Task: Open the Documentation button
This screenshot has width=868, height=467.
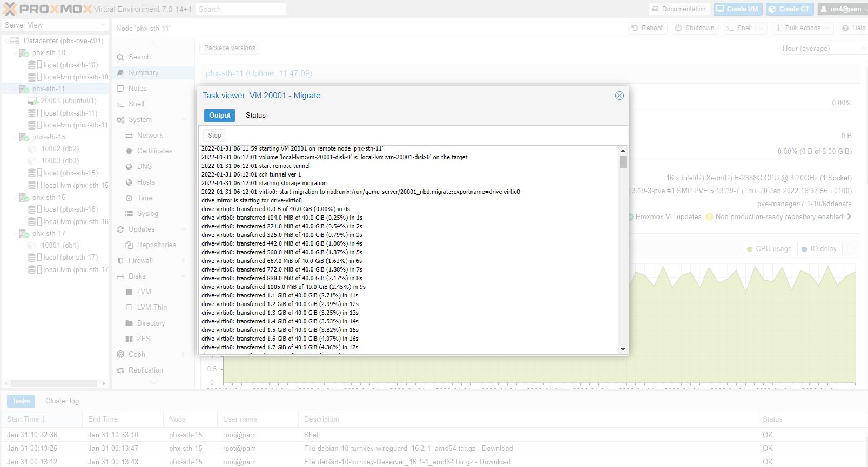Action: 679,9
